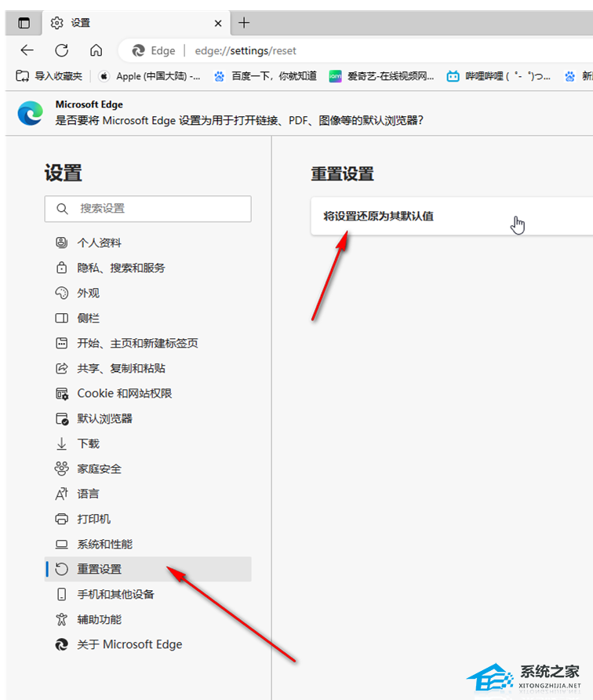This screenshot has height=700, width=593.
Task: Select Cookie 和网站权限 label
Action: pyautogui.click(x=125, y=393)
